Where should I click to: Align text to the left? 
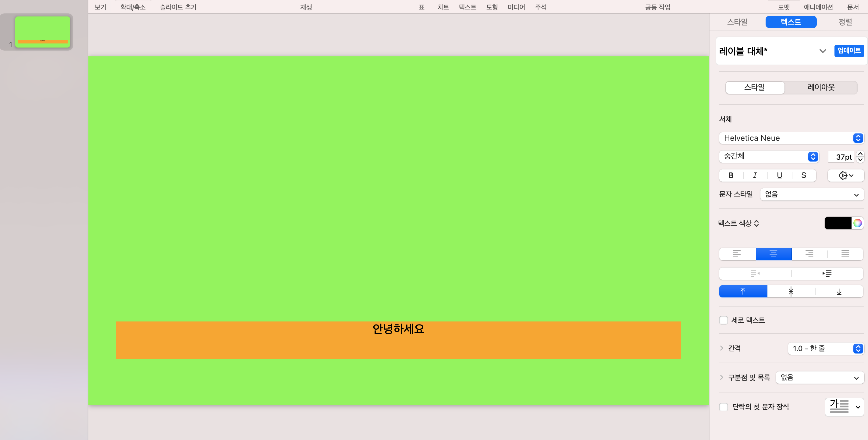[x=737, y=254]
